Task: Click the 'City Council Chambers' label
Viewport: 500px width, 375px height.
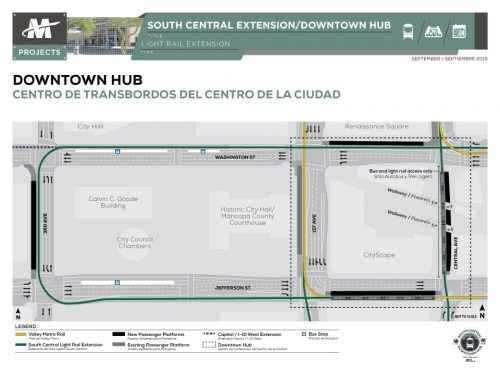Action: click(x=135, y=242)
